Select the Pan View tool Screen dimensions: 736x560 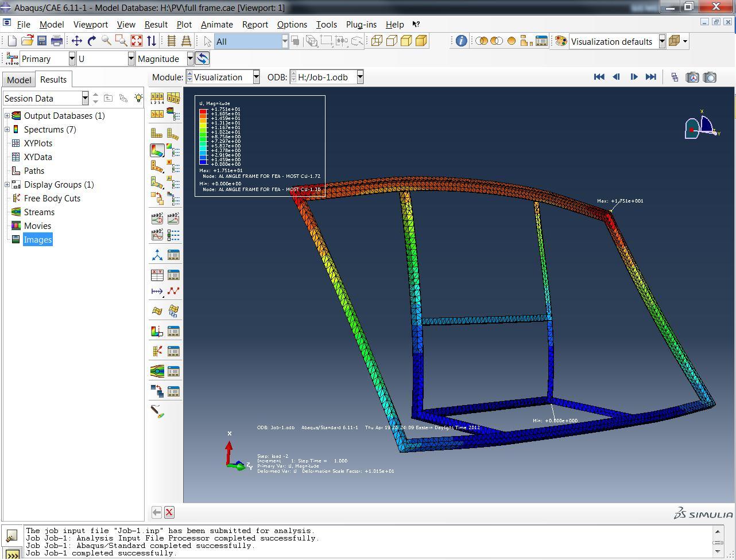[x=76, y=41]
